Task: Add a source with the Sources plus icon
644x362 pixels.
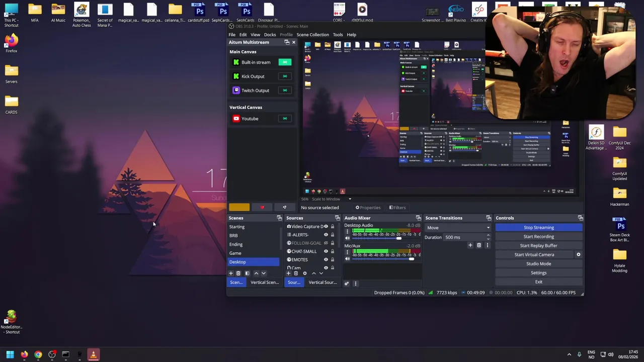Action: point(289,274)
